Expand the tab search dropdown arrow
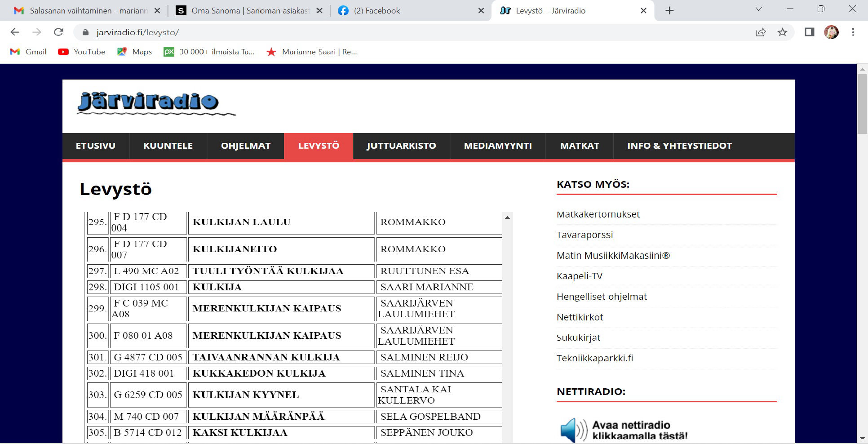Viewport: 868px width, 444px height. click(x=759, y=9)
